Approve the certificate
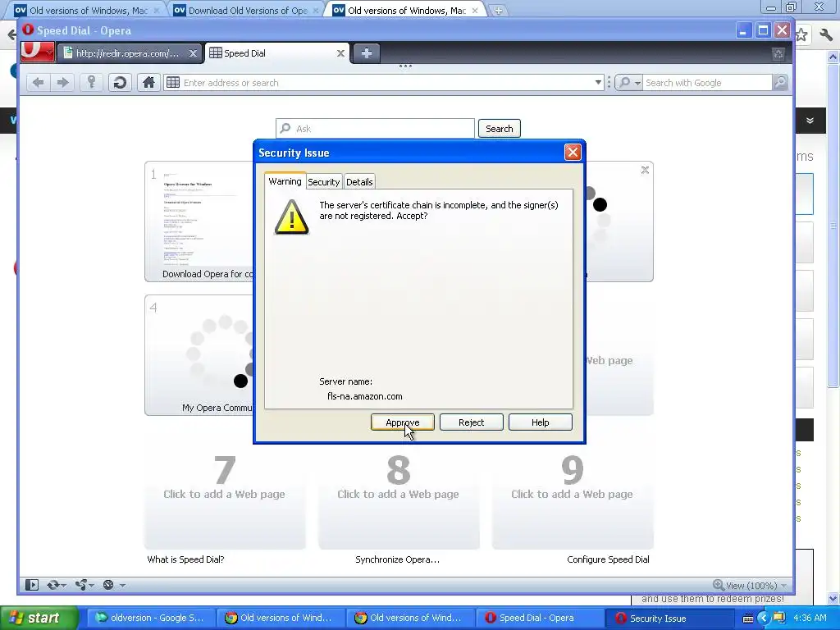The height and width of the screenshot is (630, 840). (x=402, y=422)
